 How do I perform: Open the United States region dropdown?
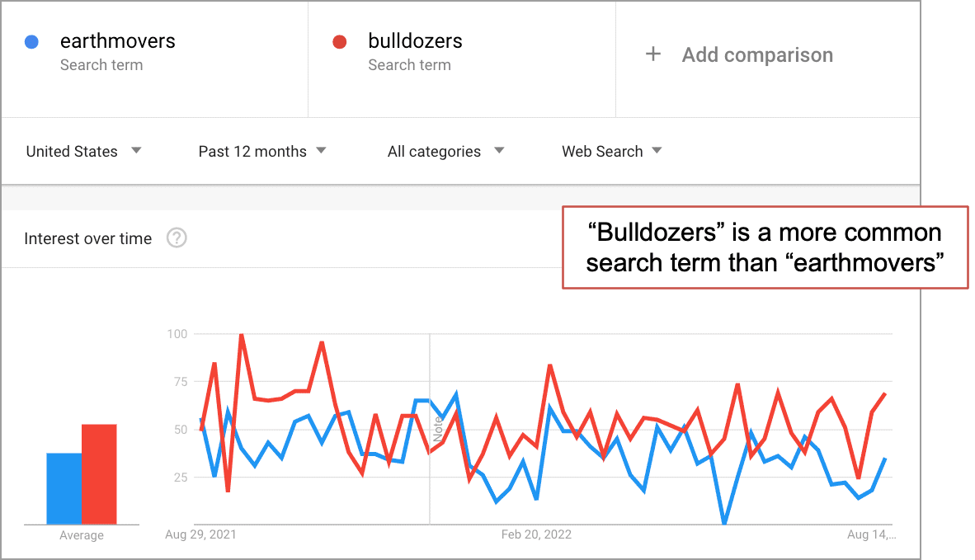point(84,151)
